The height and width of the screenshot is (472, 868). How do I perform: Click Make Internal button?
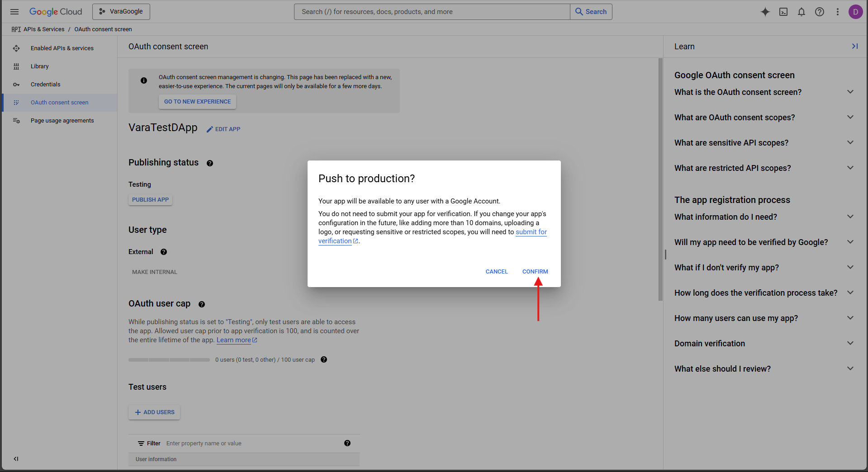154,272
